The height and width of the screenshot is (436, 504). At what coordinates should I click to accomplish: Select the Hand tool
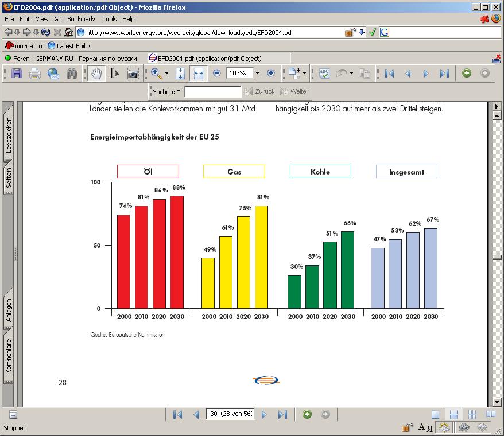[x=96, y=74]
